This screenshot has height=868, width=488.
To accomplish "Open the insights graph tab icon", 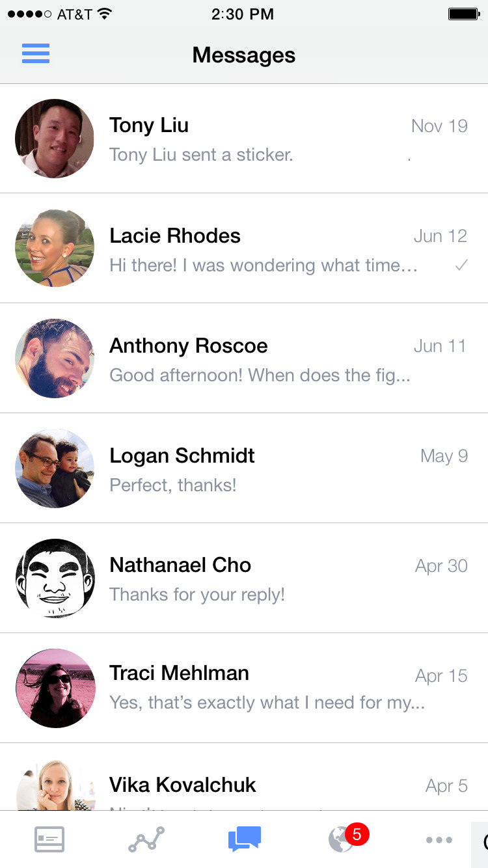I will (146, 839).
